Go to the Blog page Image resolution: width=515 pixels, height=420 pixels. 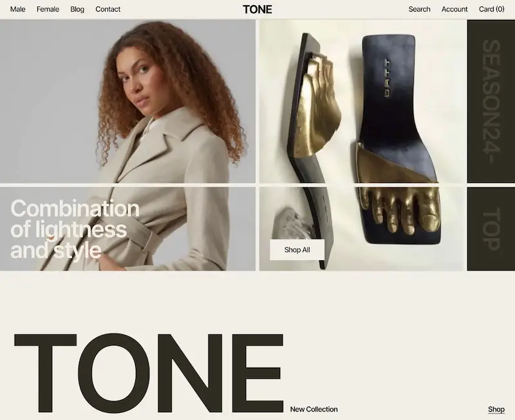pyautogui.click(x=77, y=9)
